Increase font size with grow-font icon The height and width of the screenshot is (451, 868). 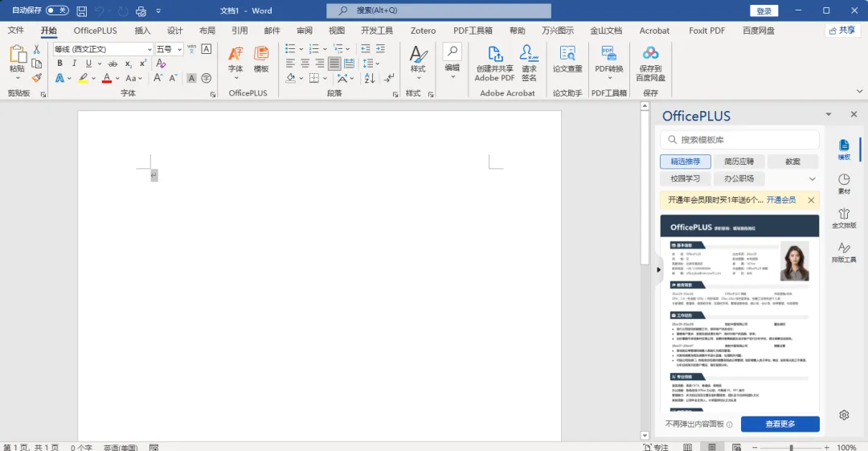pos(158,78)
